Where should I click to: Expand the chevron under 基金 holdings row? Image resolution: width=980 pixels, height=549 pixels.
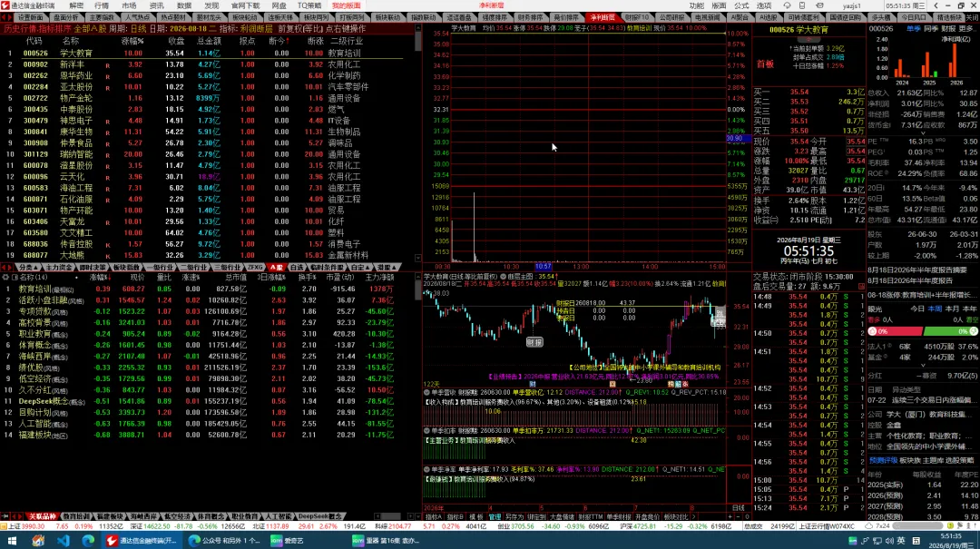tap(923, 366)
